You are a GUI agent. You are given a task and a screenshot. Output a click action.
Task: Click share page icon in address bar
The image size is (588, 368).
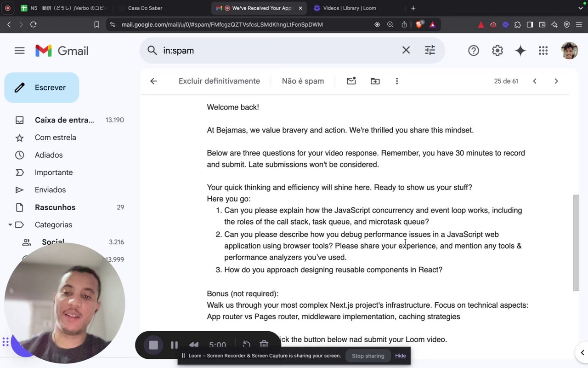click(404, 24)
